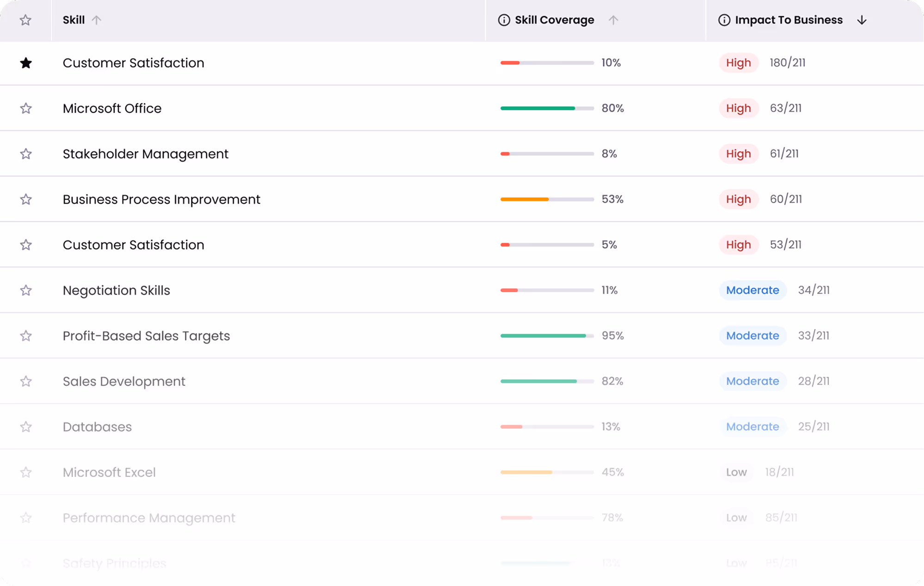This screenshot has width=924, height=586.
Task: Click the info icon beside Skill Coverage
Action: tap(504, 20)
